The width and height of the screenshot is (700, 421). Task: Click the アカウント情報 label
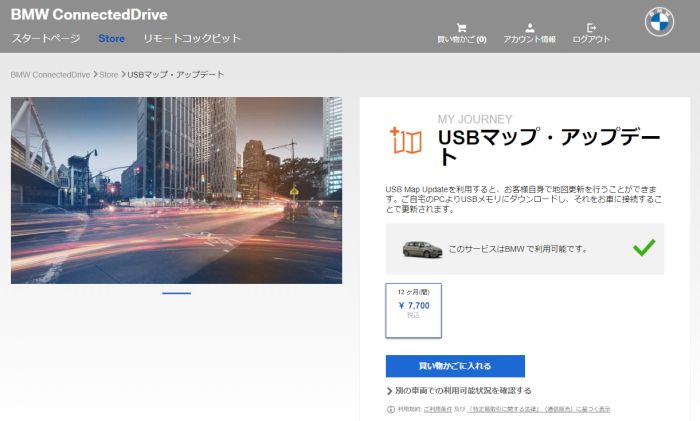pos(529,39)
